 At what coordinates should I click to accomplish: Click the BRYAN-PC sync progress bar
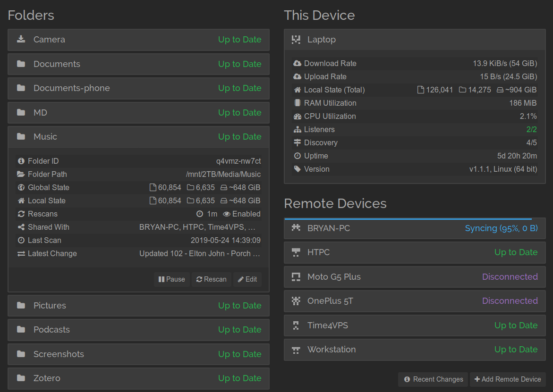[408, 219]
